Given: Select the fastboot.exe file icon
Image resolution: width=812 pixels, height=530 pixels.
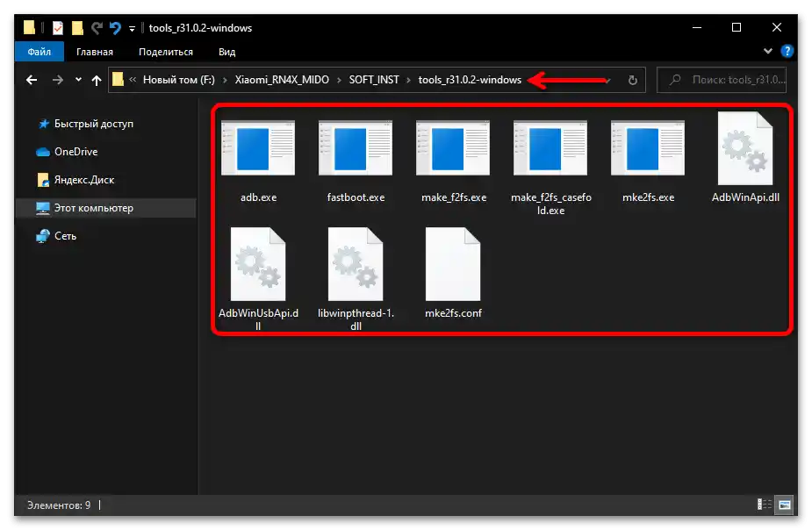Looking at the screenshot, I should tap(356, 148).
